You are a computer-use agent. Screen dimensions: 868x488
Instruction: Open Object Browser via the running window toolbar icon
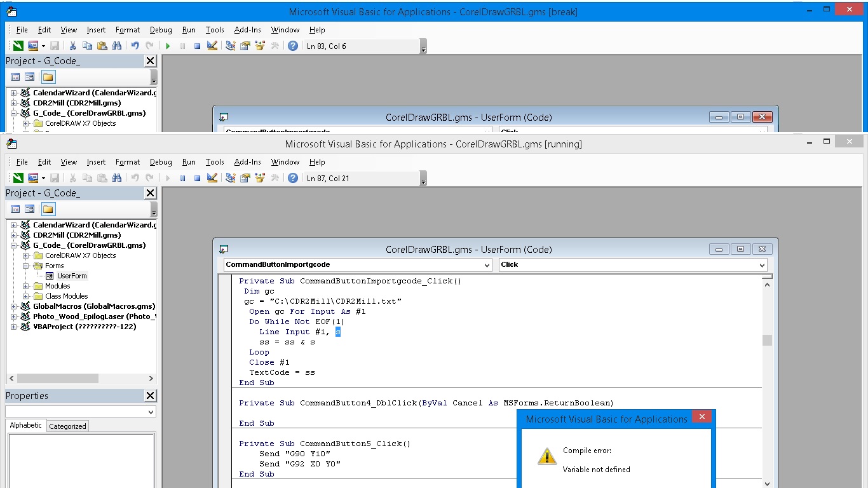(x=259, y=179)
